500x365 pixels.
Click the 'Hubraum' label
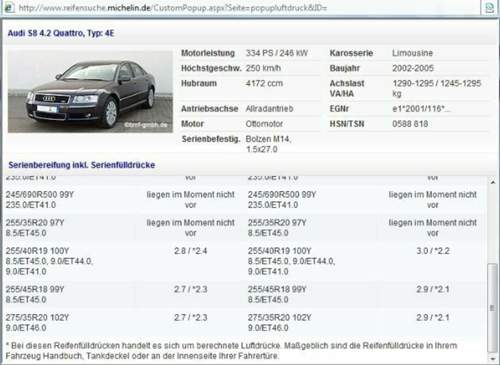click(x=199, y=83)
